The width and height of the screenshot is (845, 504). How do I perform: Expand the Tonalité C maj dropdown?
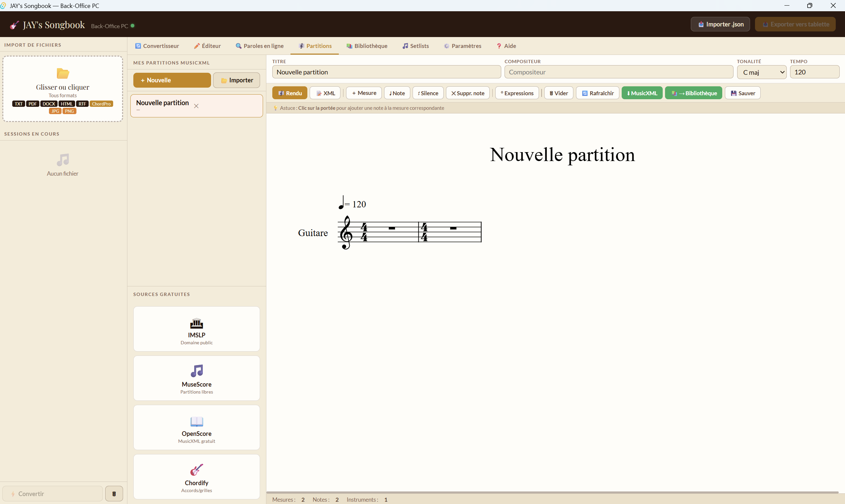click(761, 72)
